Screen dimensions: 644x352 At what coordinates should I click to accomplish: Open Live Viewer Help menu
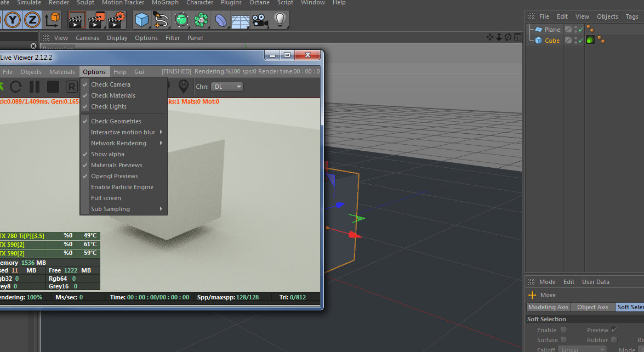tap(120, 71)
